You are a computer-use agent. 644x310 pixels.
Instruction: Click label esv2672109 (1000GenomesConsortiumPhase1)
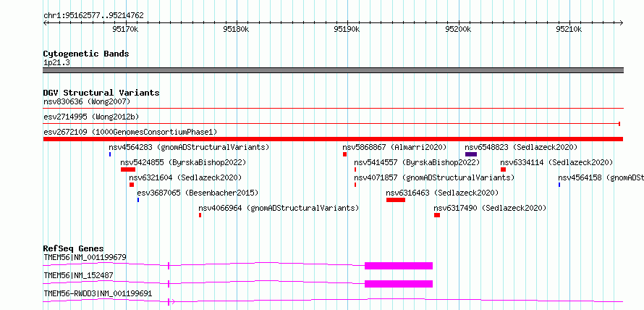pos(130,132)
